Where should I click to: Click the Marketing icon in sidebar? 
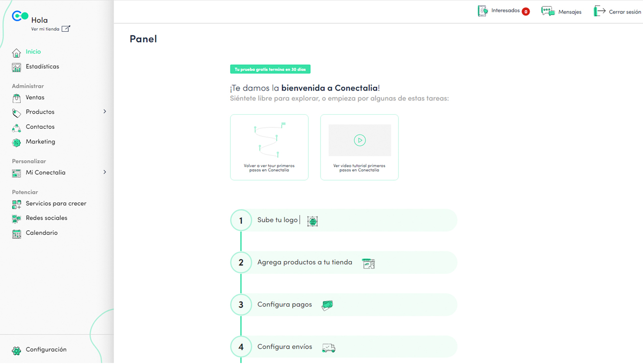pos(17,143)
